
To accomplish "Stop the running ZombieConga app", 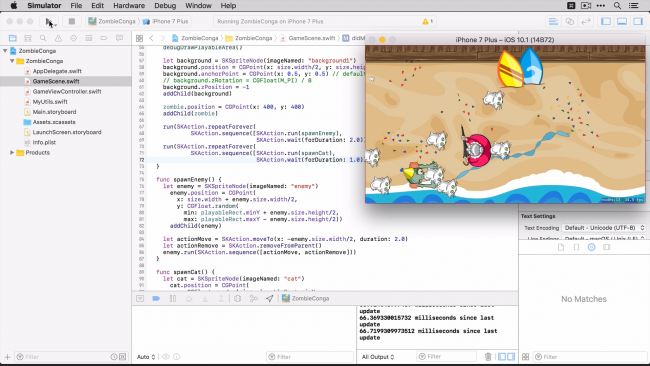I will [x=72, y=21].
